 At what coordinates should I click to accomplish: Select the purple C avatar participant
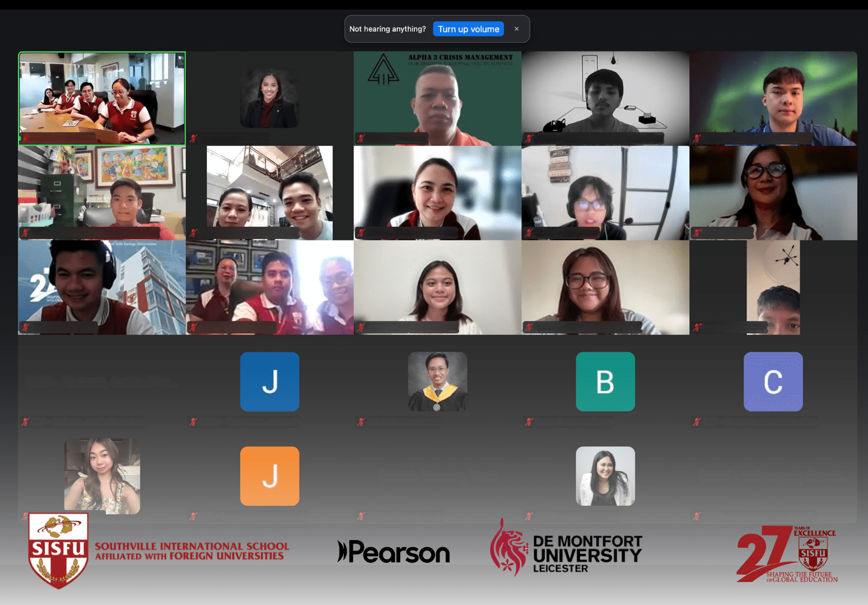[x=773, y=381]
